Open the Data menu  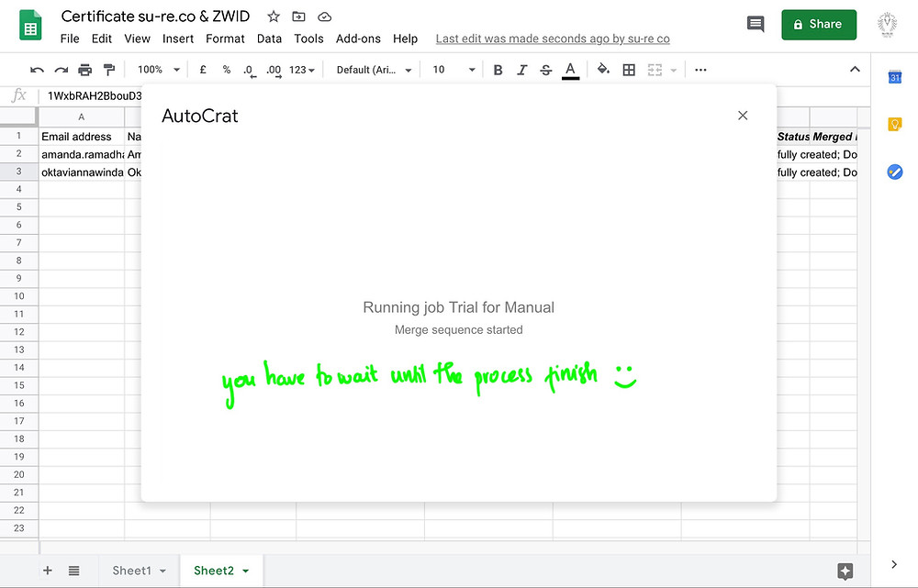point(269,39)
